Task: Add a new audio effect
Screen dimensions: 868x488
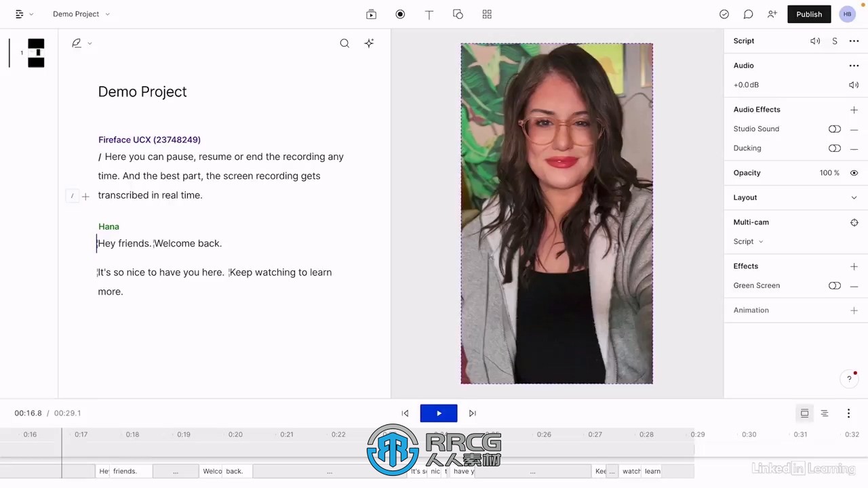Action: [854, 110]
